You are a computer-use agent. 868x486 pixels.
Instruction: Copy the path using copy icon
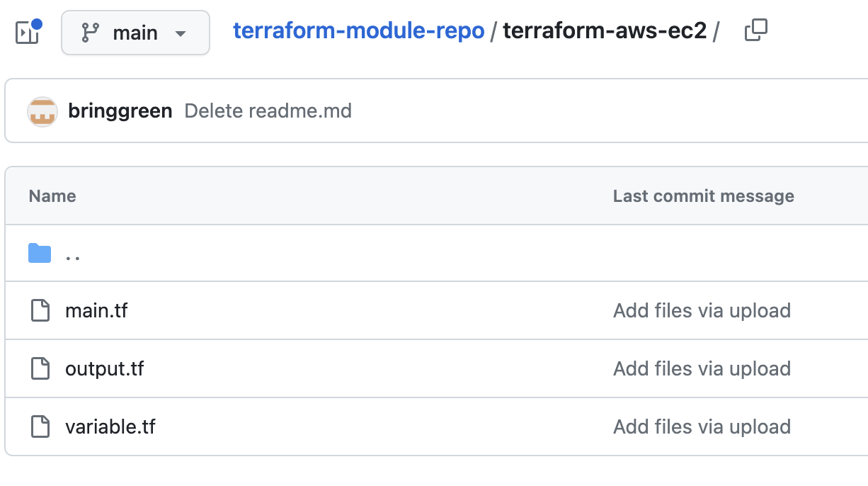(756, 31)
